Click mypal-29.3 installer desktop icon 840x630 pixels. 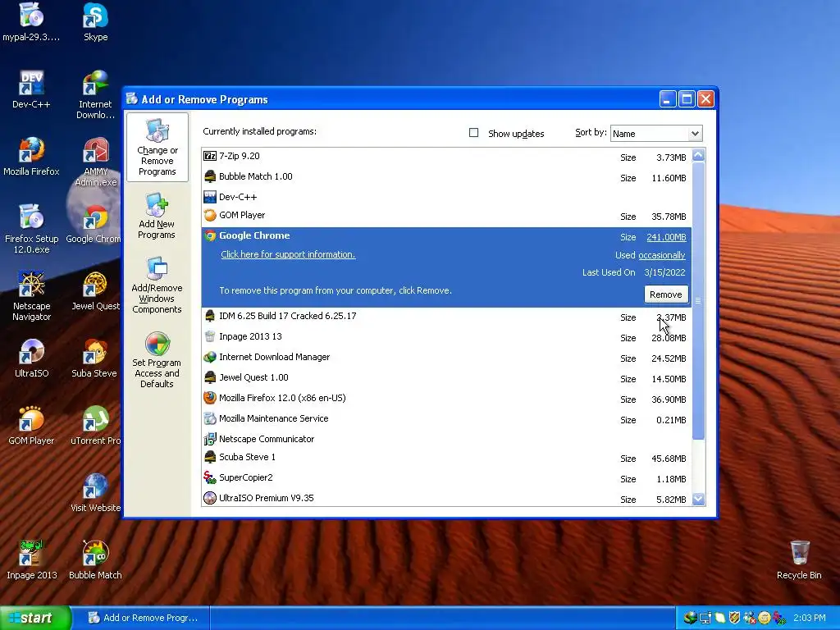tap(31, 22)
